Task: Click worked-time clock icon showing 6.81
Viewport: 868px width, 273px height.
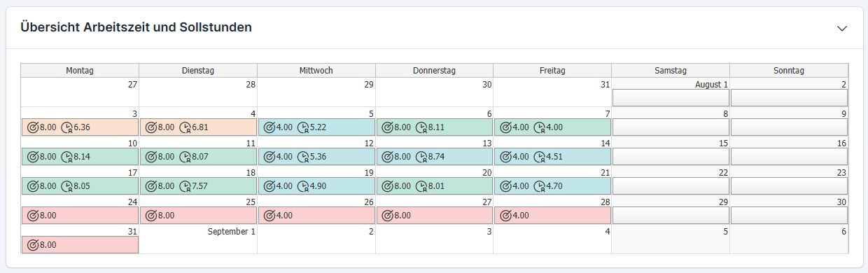Action: tap(185, 127)
